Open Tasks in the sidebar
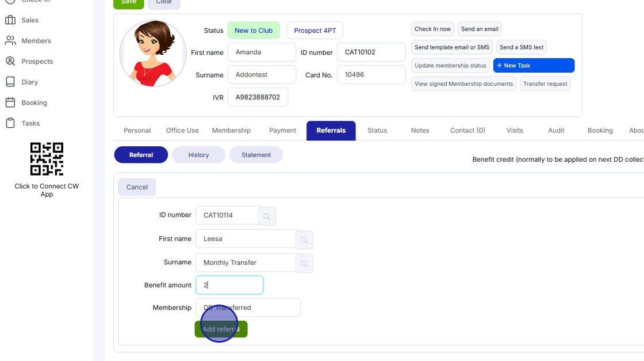 tap(30, 123)
